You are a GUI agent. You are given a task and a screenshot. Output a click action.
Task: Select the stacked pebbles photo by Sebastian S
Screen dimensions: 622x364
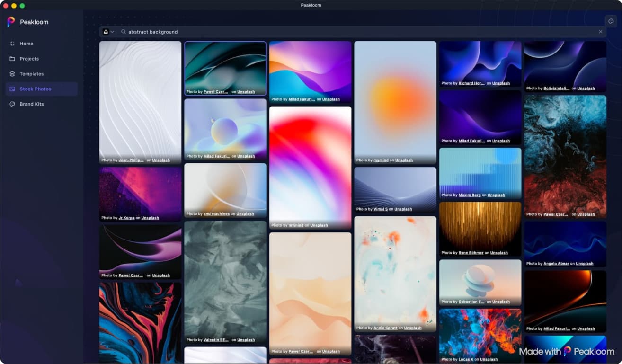tap(480, 283)
